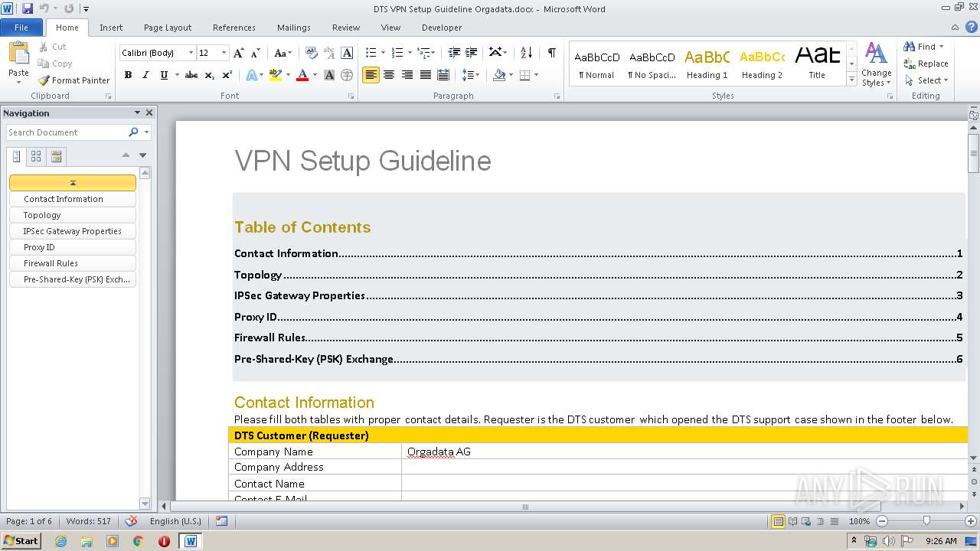Switch to the References tab
The width and height of the screenshot is (980, 551).
point(234,28)
